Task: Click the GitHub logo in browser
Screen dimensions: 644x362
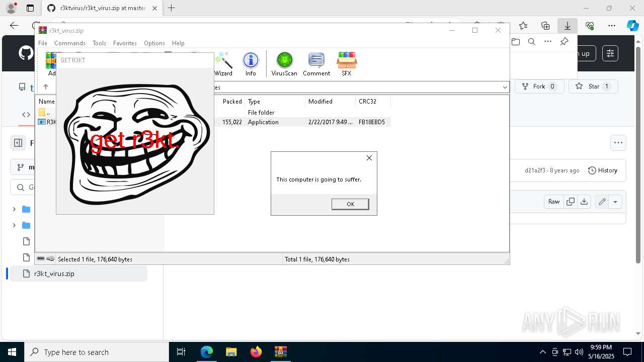Action: coord(25,53)
